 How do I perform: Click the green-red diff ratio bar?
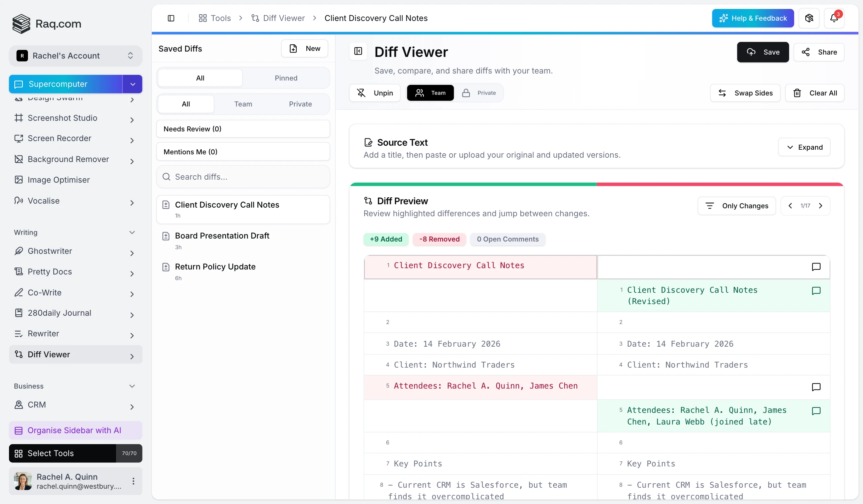597,184
